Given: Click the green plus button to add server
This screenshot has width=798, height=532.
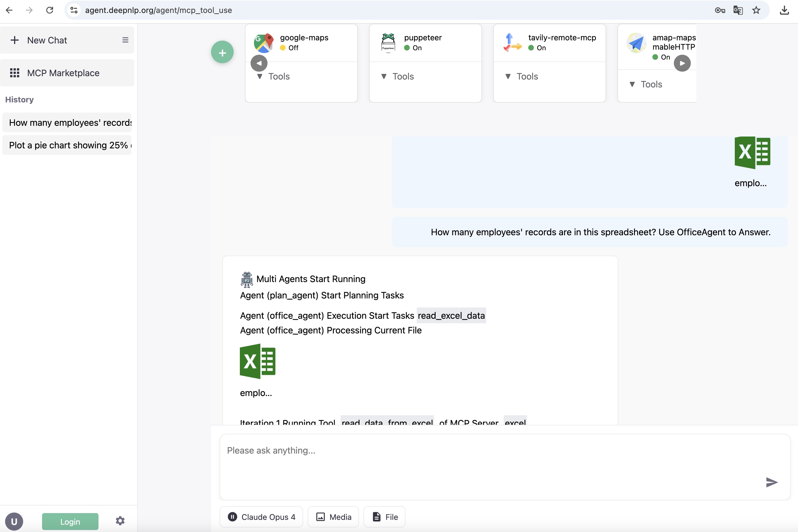Looking at the screenshot, I should pyautogui.click(x=222, y=52).
